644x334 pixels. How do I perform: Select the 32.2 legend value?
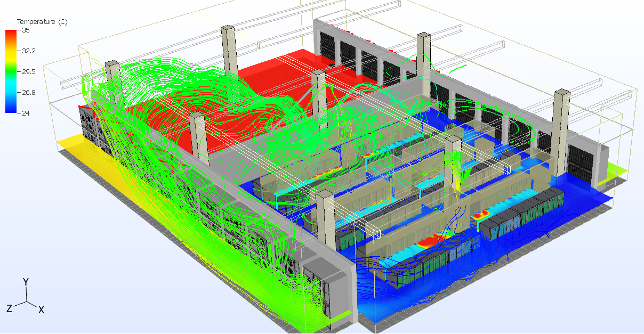(x=29, y=51)
